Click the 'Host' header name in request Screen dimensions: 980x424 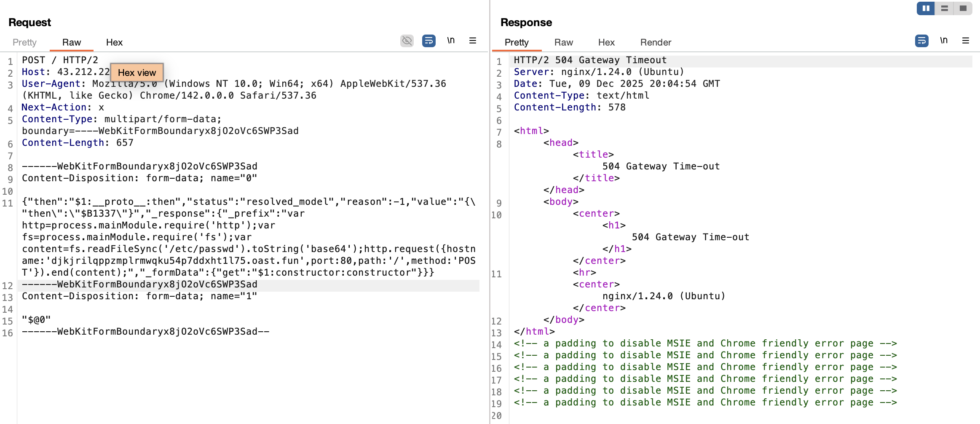(33, 72)
